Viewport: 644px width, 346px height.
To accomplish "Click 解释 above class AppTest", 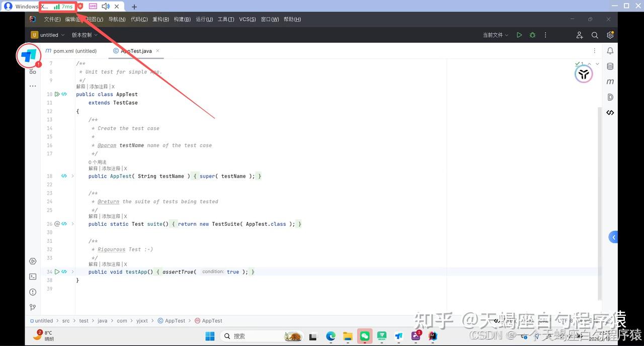I will coord(81,87).
